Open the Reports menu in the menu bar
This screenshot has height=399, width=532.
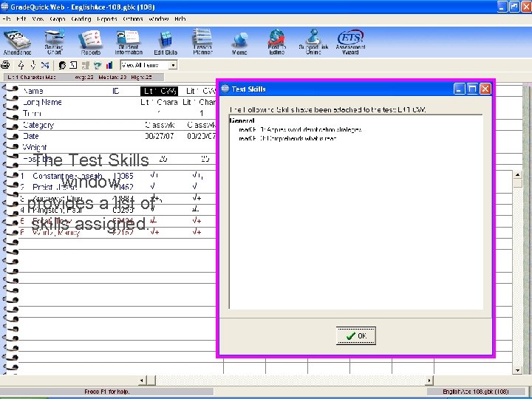[x=107, y=19]
